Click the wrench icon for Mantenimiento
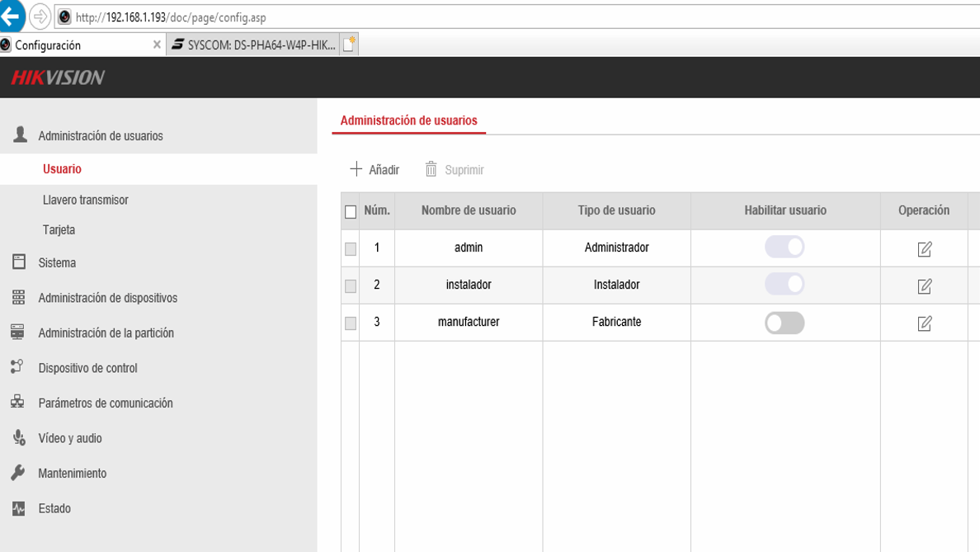The width and height of the screenshot is (980, 552). (x=18, y=473)
